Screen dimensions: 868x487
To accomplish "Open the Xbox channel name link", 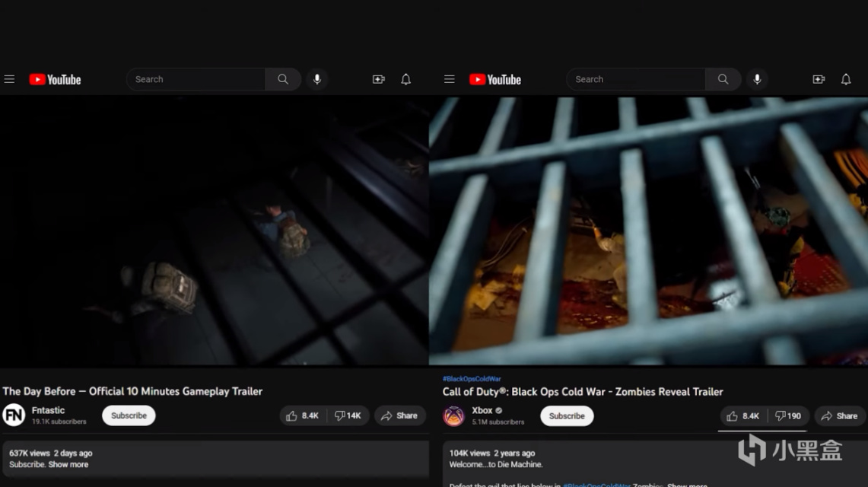I will click(x=482, y=411).
